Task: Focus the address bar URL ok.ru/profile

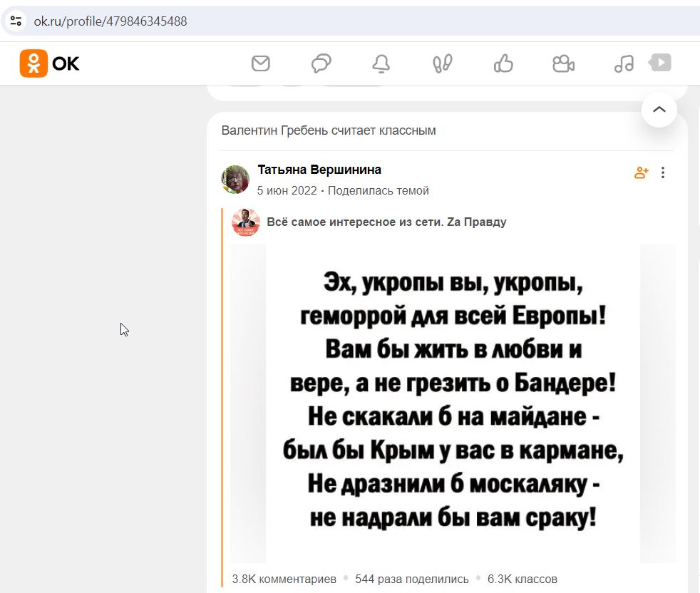Action: click(x=110, y=21)
